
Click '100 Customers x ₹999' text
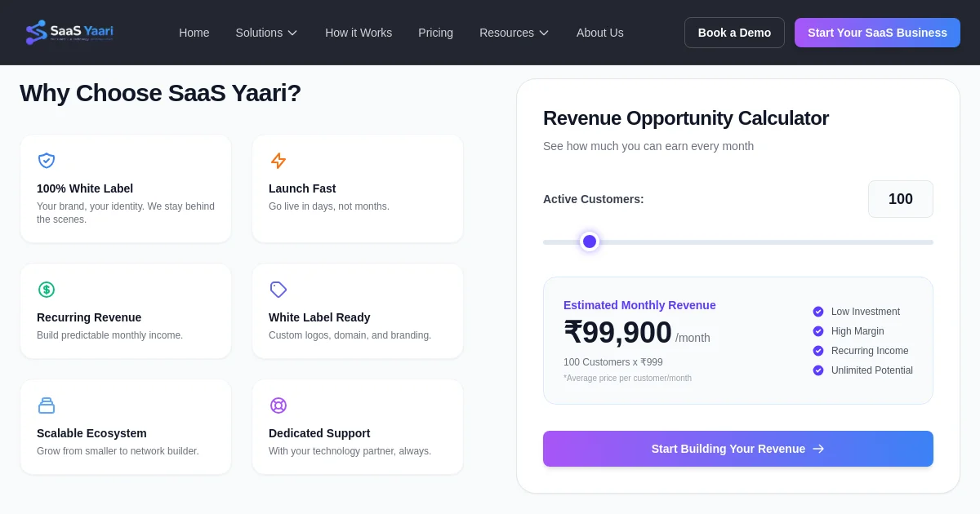(x=613, y=362)
